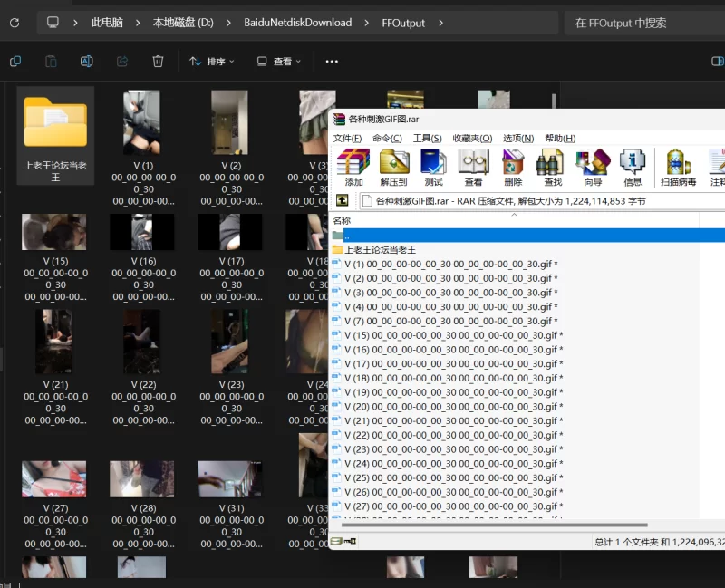
Task: Click the WinRAR 添加 (Add) icon
Action: pos(353,167)
